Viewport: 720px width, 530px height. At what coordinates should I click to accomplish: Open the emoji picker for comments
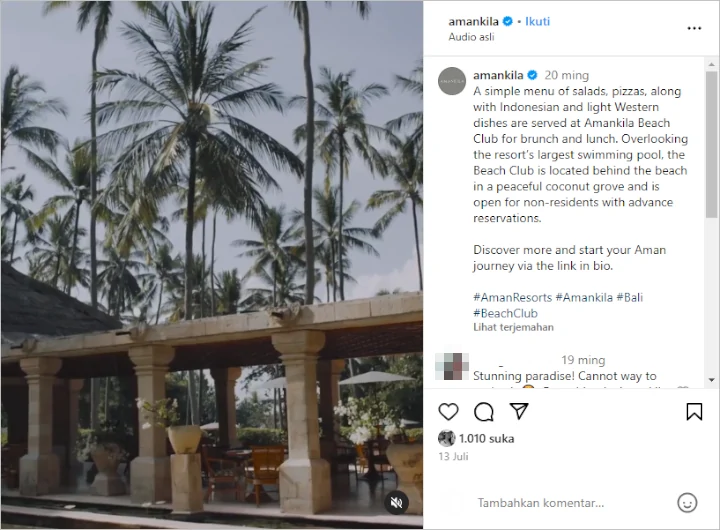pyautogui.click(x=687, y=502)
